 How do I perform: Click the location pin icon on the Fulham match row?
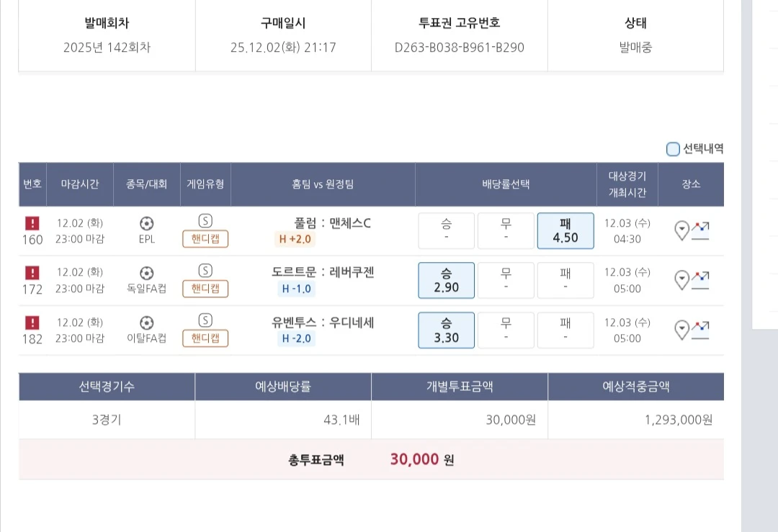click(681, 230)
